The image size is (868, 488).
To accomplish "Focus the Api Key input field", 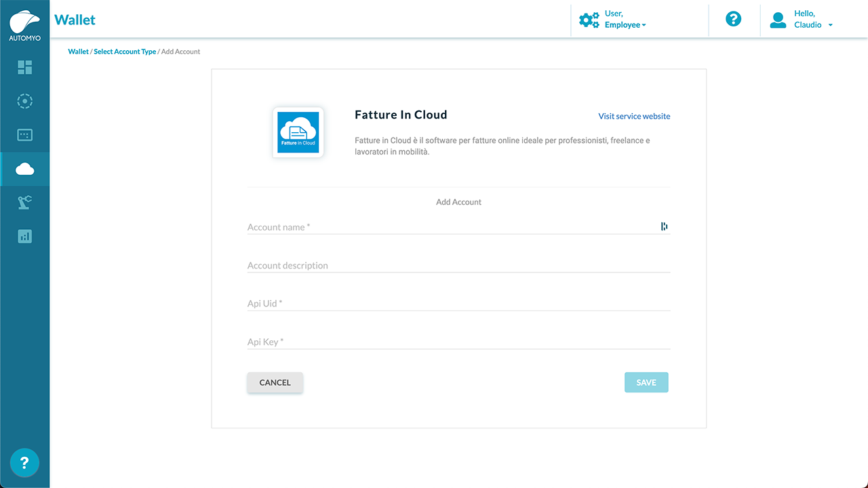I will point(458,342).
